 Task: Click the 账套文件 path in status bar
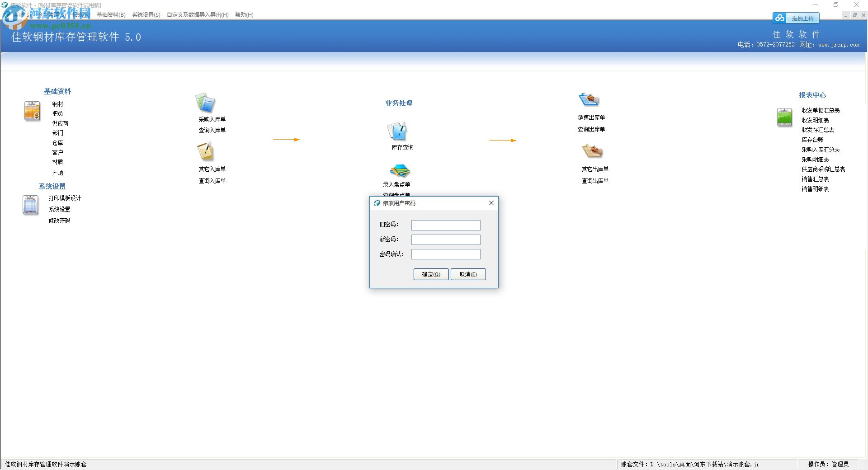[x=690, y=464]
